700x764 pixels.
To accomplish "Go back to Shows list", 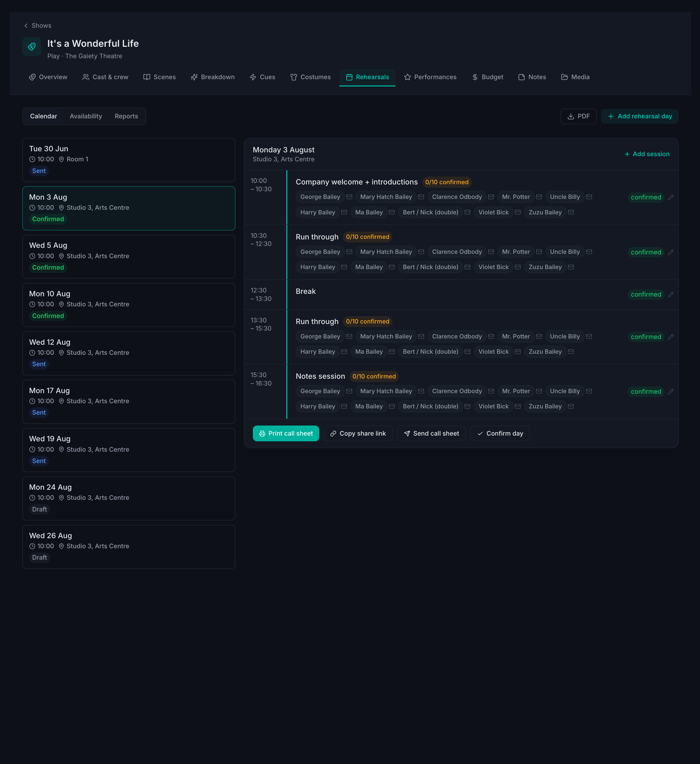I will tap(38, 25).
